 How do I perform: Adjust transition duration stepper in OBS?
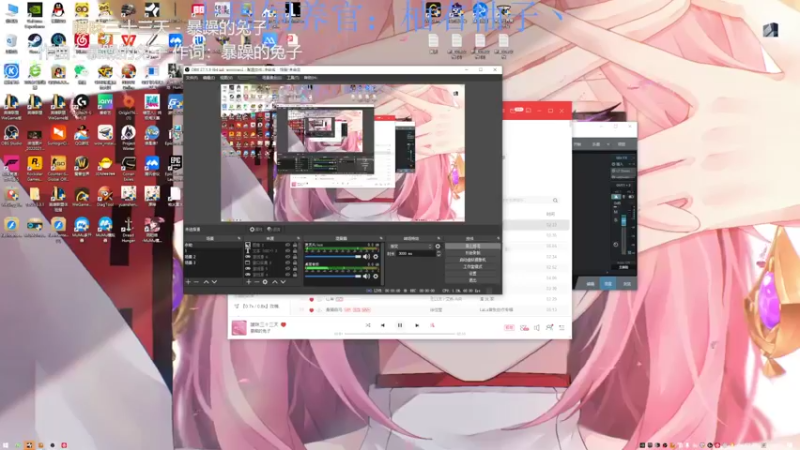point(438,254)
